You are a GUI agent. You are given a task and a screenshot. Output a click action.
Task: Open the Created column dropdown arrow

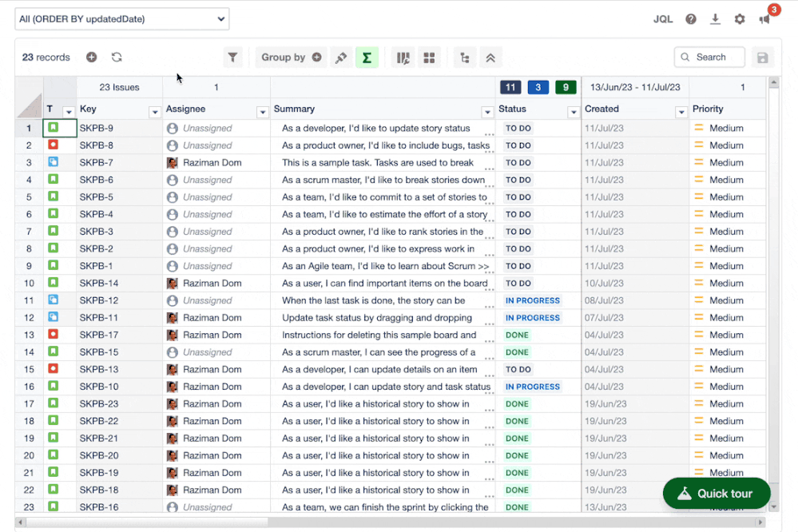point(681,112)
